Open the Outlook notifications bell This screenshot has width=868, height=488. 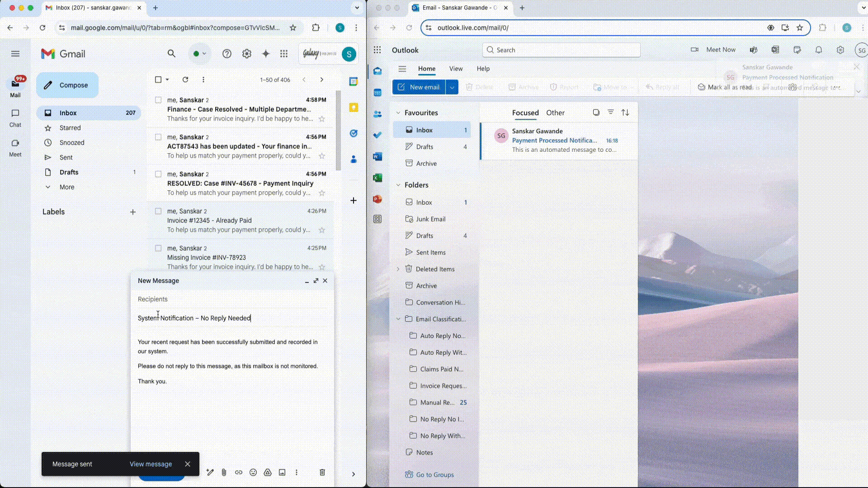tap(818, 50)
